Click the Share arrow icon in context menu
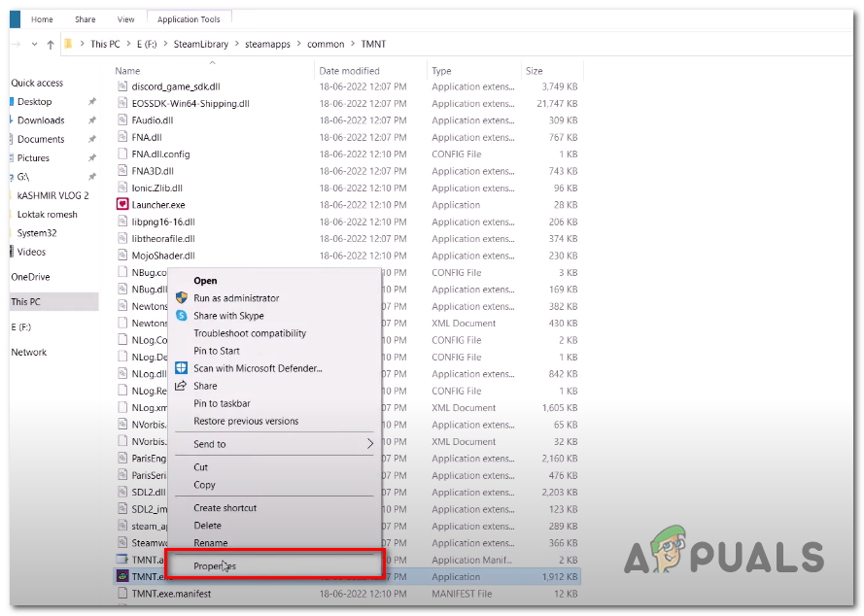Image resolution: width=864 pixels, height=616 pixels. click(181, 386)
